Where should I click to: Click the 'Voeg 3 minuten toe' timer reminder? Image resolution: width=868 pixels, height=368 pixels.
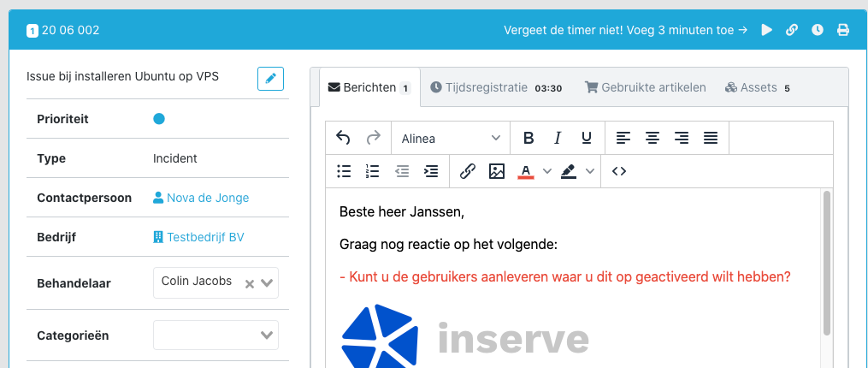626,30
